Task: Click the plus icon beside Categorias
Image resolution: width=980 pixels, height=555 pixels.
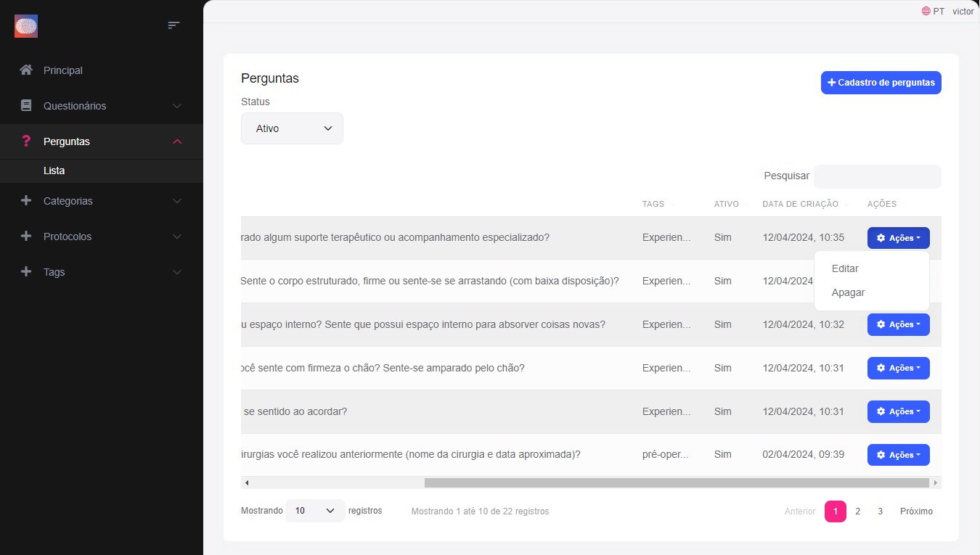Action: tap(26, 201)
